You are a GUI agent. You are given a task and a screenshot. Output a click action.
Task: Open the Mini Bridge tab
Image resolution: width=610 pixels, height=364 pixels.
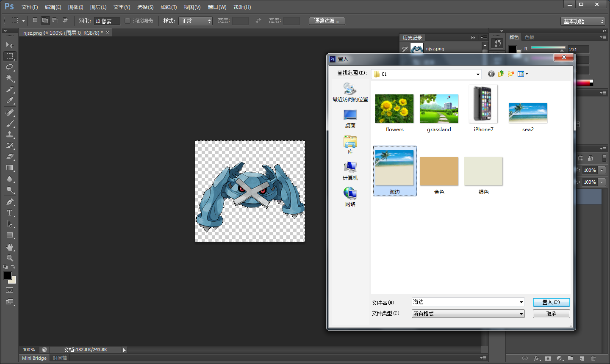(x=34, y=358)
